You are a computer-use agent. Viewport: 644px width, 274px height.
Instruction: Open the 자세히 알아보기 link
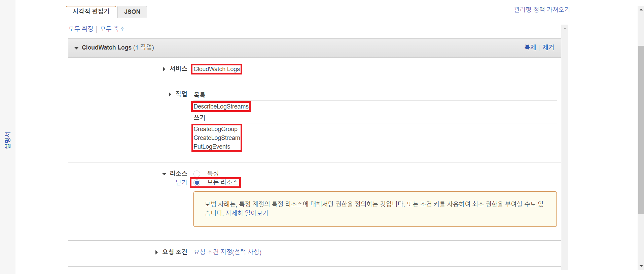(x=247, y=213)
